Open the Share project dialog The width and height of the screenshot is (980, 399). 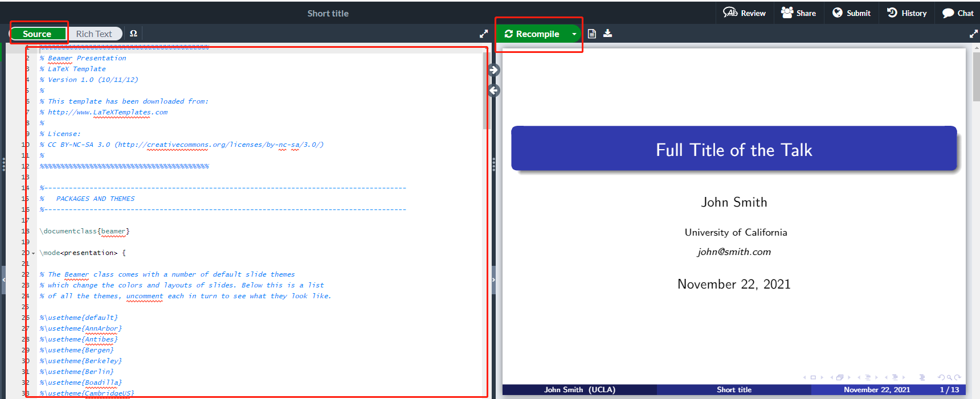coord(798,13)
